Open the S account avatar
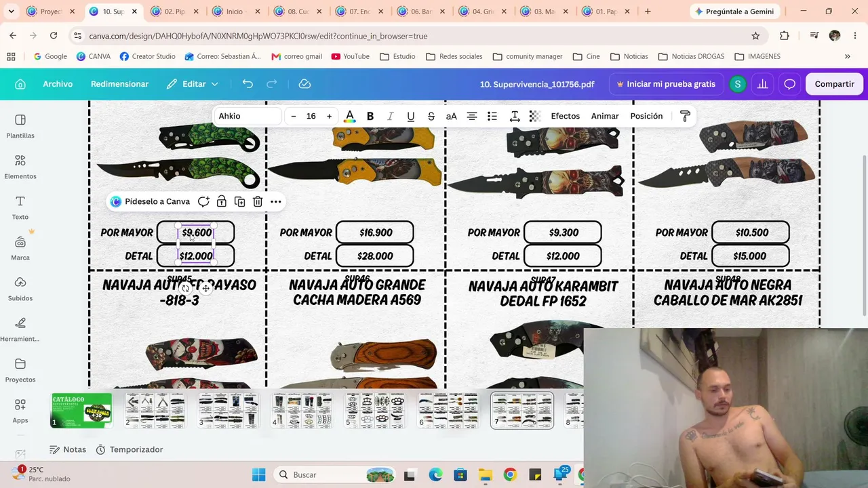Viewport: 868px width, 488px height. click(737, 84)
